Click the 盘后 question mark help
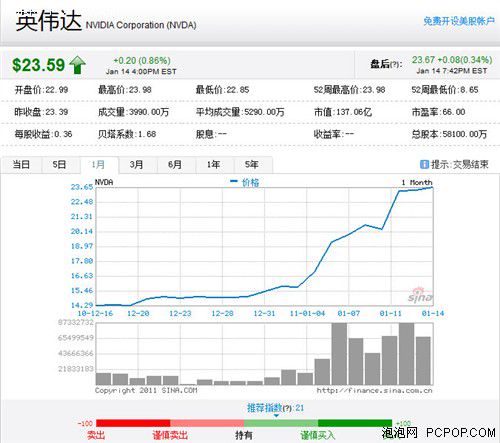 [x=395, y=64]
